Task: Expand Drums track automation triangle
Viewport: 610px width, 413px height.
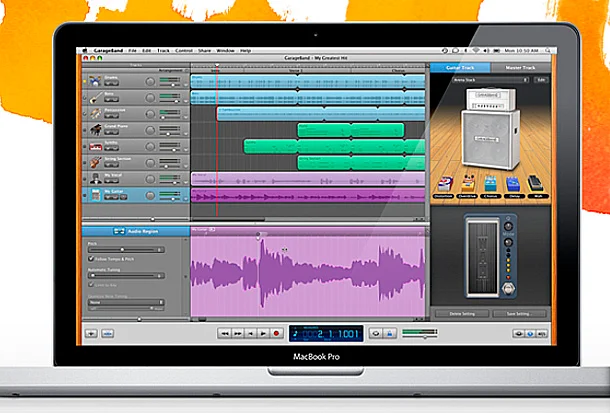Action: (186, 85)
